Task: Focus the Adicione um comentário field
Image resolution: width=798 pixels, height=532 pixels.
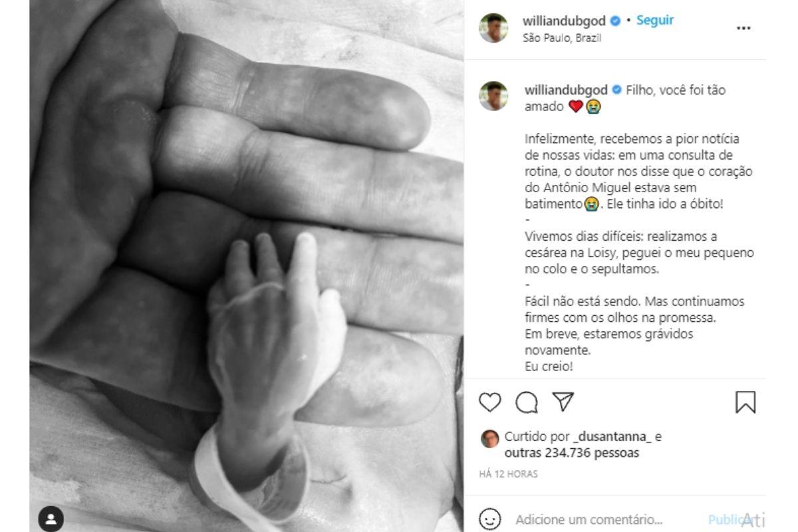Action: pyautogui.click(x=589, y=519)
